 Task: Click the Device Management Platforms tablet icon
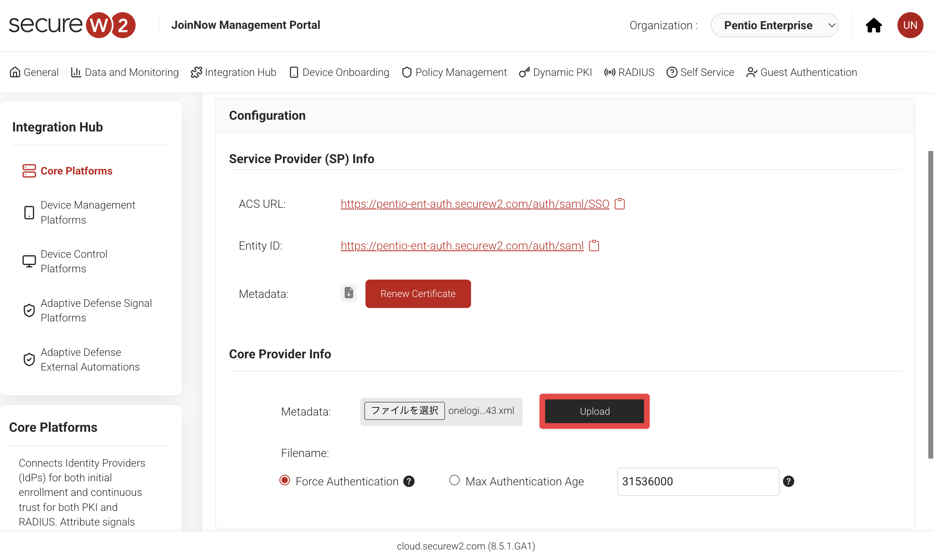[29, 212]
